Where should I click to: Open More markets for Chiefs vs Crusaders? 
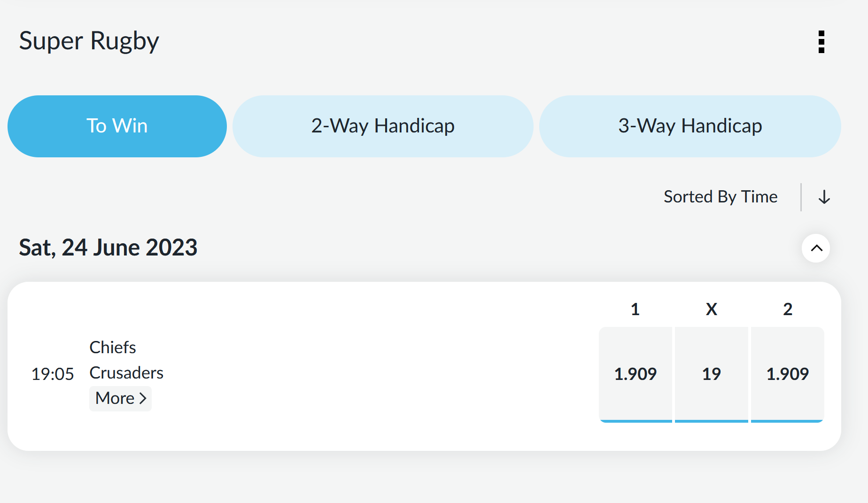[x=116, y=398]
